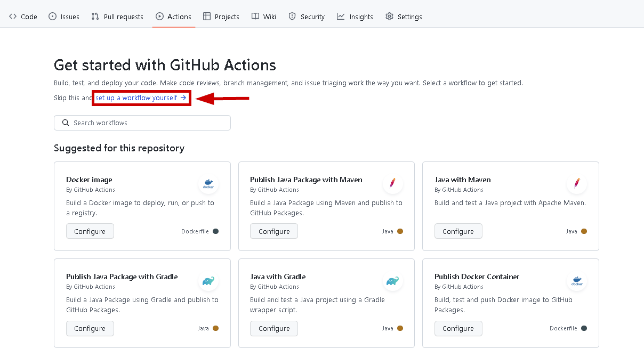The width and height of the screenshot is (644, 357).
Task: Click the Settings gear icon in repo navigation
Action: point(390,17)
